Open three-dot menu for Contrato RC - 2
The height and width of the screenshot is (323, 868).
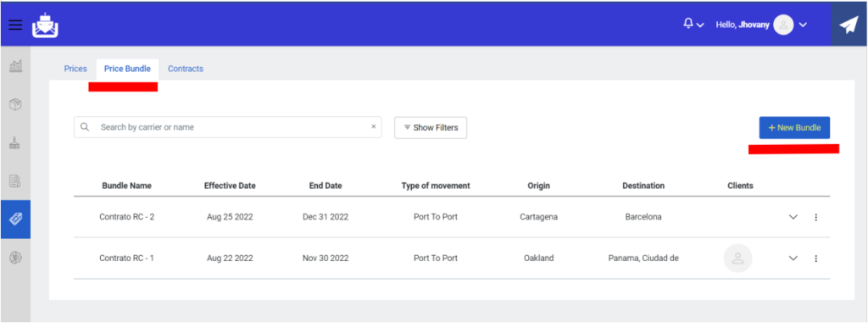tap(815, 217)
